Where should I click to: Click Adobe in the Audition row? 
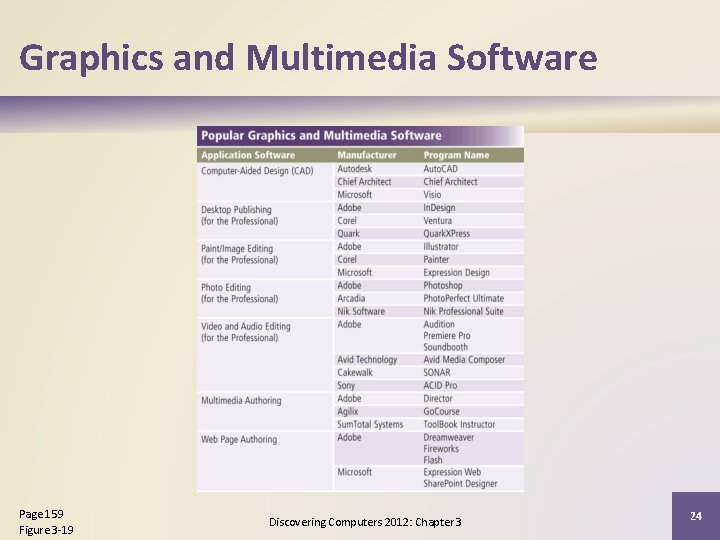(x=349, y=324)
